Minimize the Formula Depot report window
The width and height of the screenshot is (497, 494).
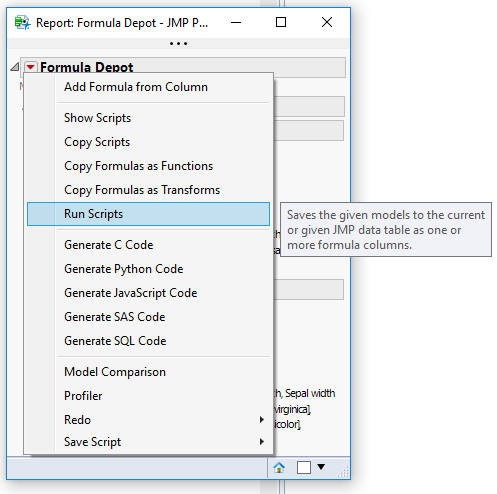click(x=236, y=23)
